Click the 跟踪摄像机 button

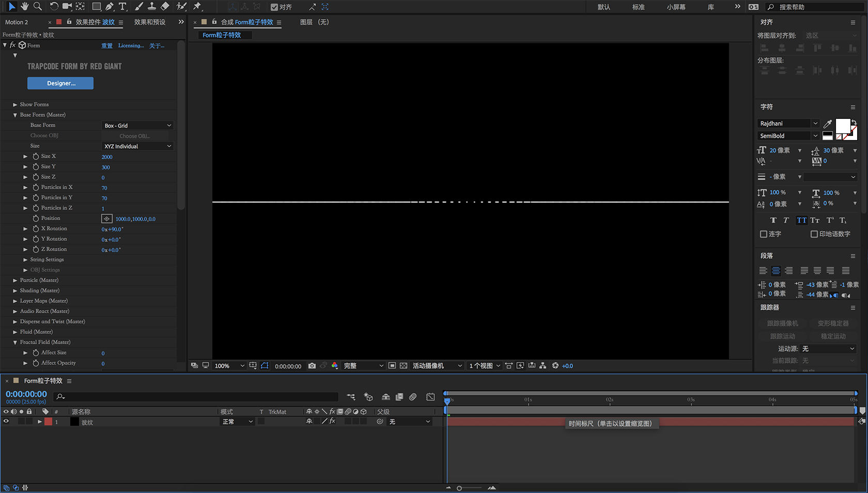pyautogui.click(x=782, y=323)
